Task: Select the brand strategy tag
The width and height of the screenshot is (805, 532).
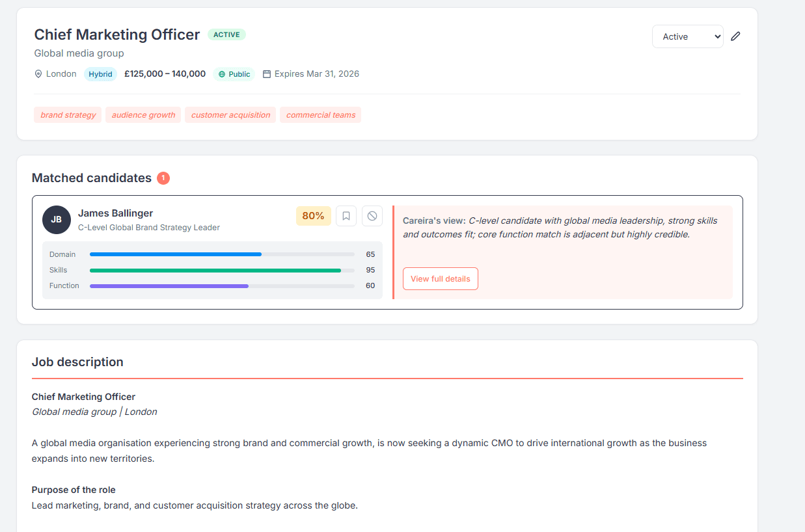Action: [68, 114]
